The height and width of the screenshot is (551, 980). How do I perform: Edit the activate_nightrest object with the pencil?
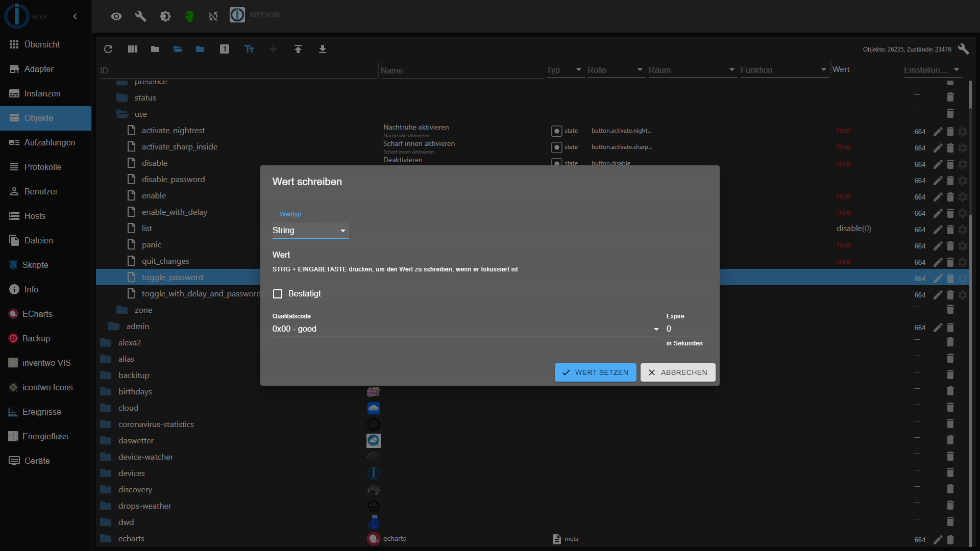click(x=938, y=132)
